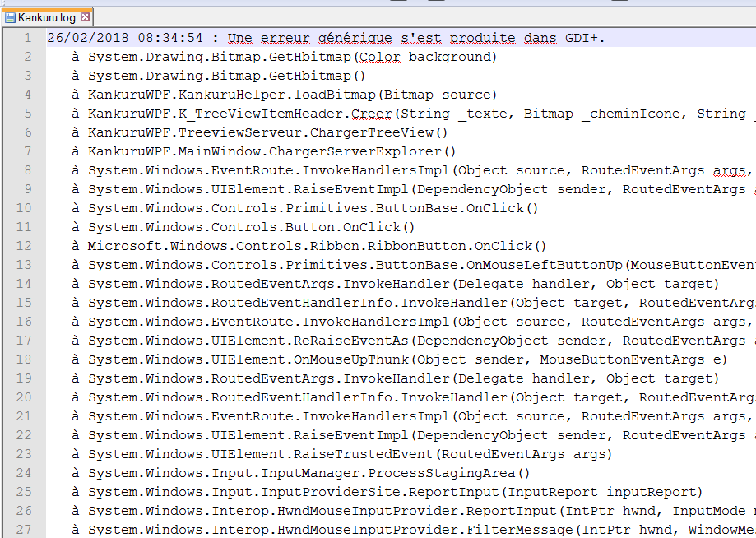The width and height of the screenshot is (756, 538).
Task: Close the Kankuru.log tab with its red X
Action: pyautogui.click(x=86, y=17)
